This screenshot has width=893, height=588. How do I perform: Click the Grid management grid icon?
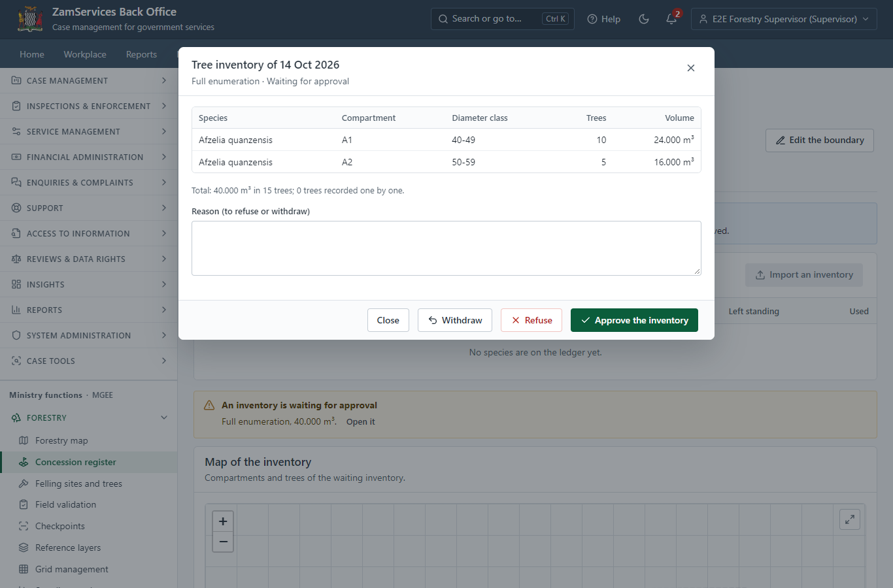point(24,569)
